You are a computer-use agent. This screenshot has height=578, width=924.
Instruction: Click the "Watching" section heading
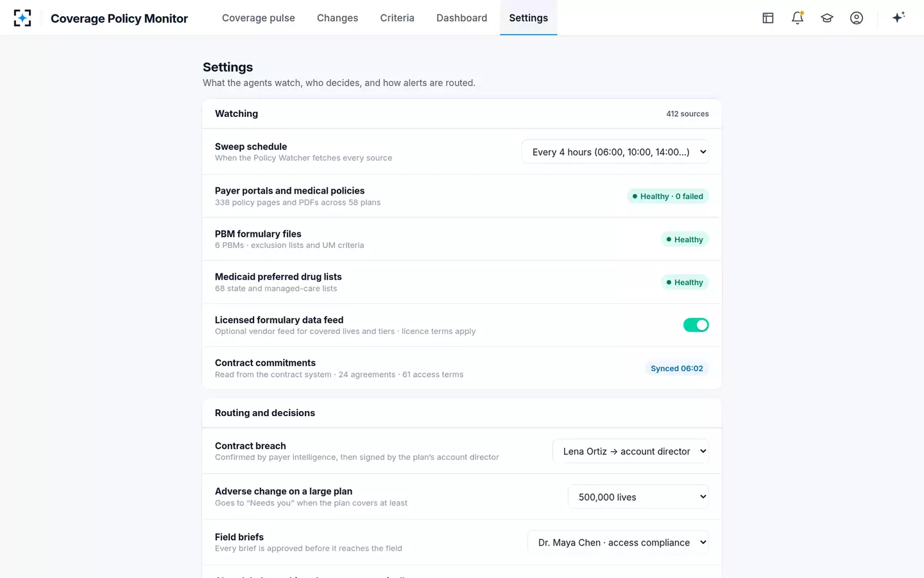237,114
